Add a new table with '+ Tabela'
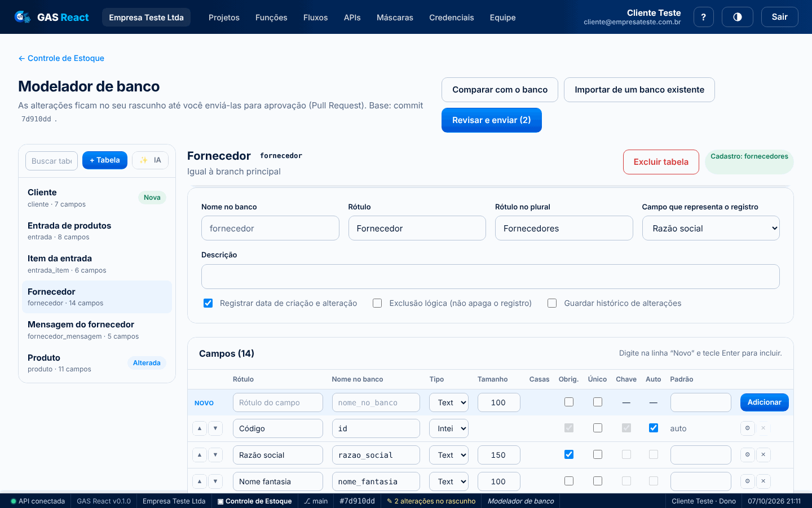Image resolution: width=812 pixels, height=508 pixels. point(105,160)
